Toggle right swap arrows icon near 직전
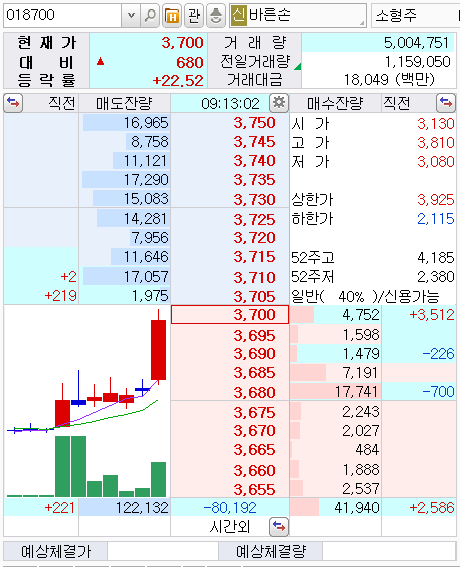Screen dimensions: 460x567 point(446,103)
